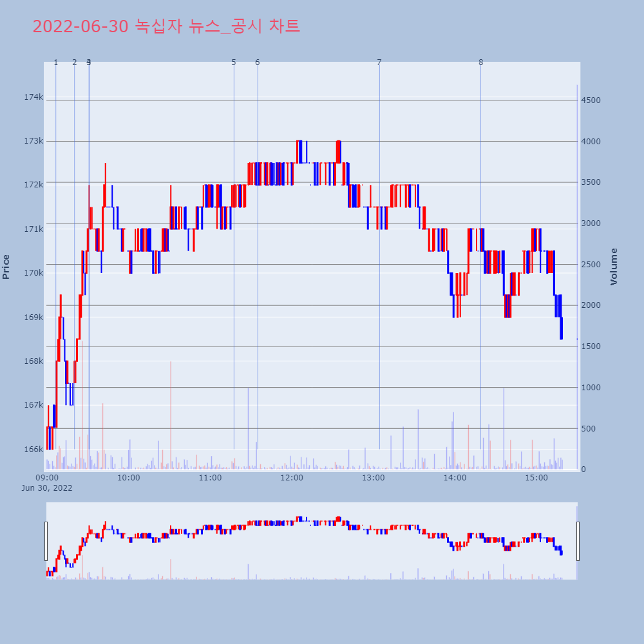Click the 2500 volume axis label
Screen dimensions: 644x644
591,265
